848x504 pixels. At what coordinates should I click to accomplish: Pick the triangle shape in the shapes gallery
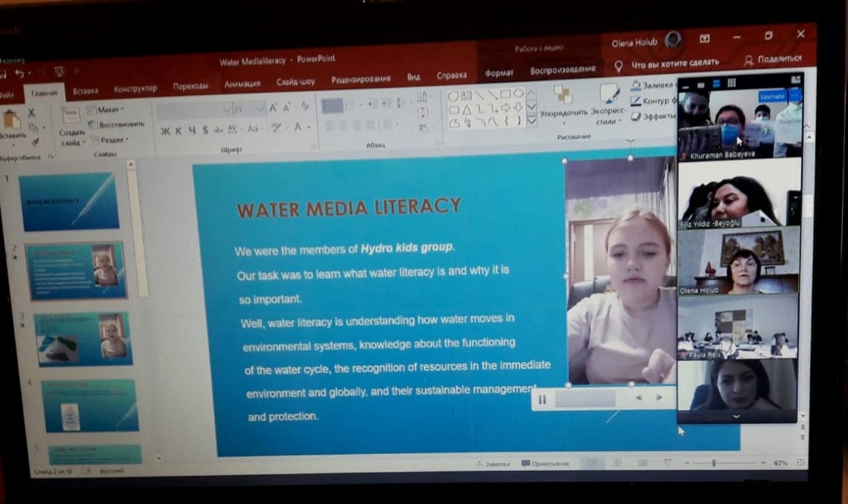coord(465,109)
